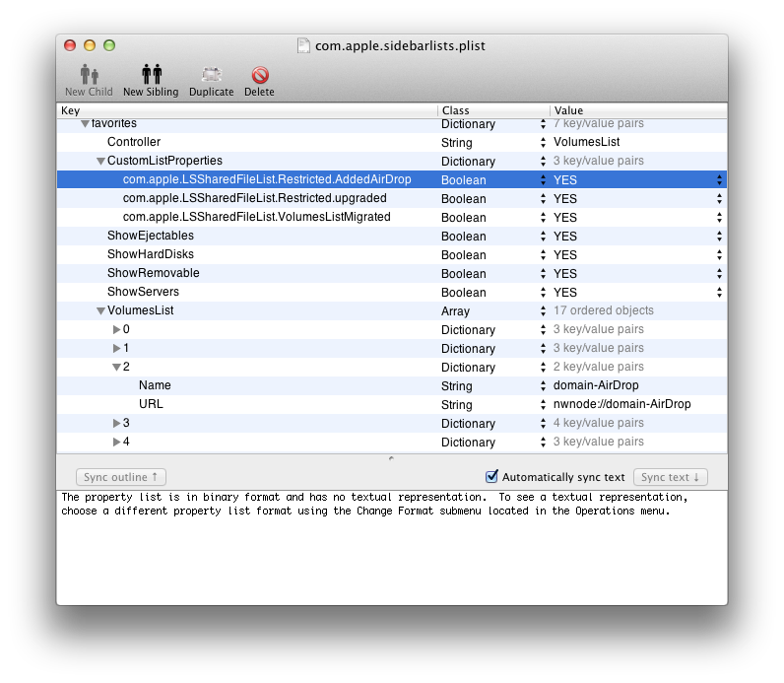Collapse the favorites dictionary row
Screen dimensions: 784x683
85,123
